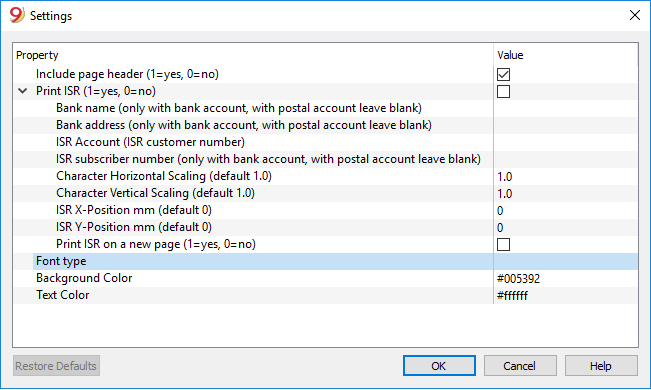Select the ISR X-Position mm label
Screen dimensions: 651x390
[134, 210]
